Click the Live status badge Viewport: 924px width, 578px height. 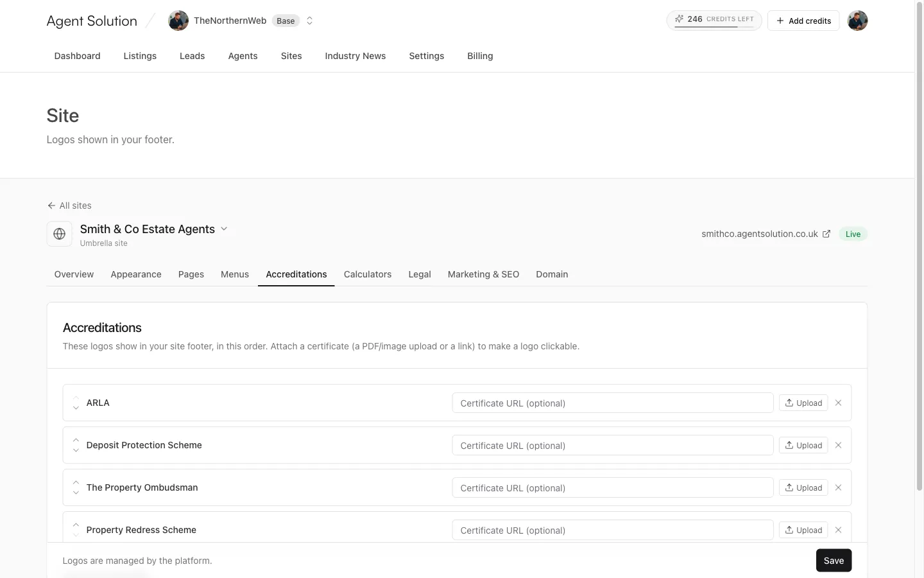point(853,234)
